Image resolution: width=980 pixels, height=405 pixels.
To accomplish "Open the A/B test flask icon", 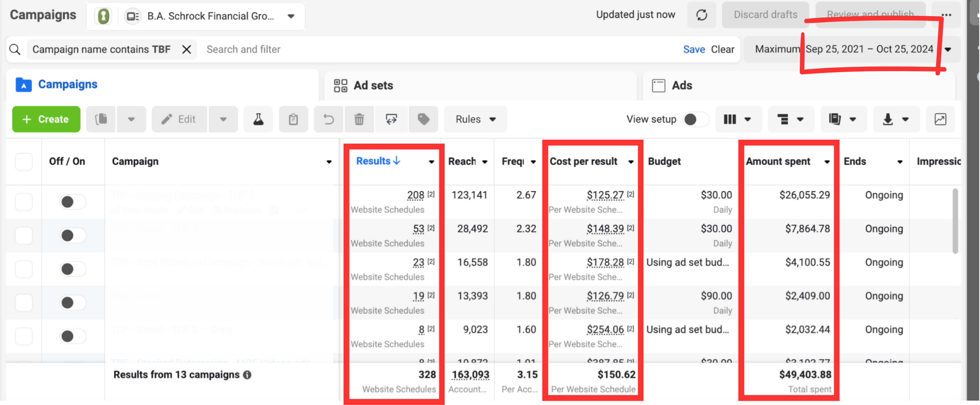I will (x=258, y=119).
